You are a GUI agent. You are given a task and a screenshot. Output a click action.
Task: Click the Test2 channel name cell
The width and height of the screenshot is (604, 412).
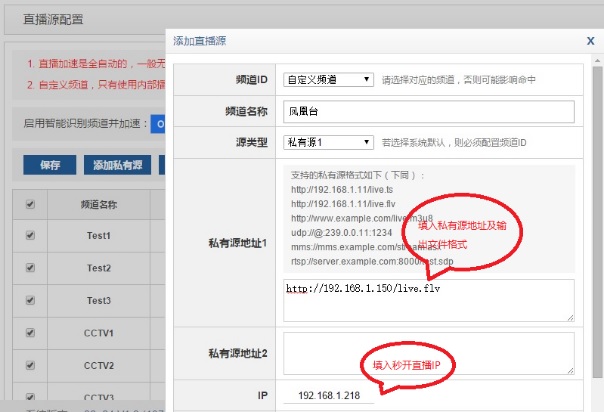[x=99, y=268]
